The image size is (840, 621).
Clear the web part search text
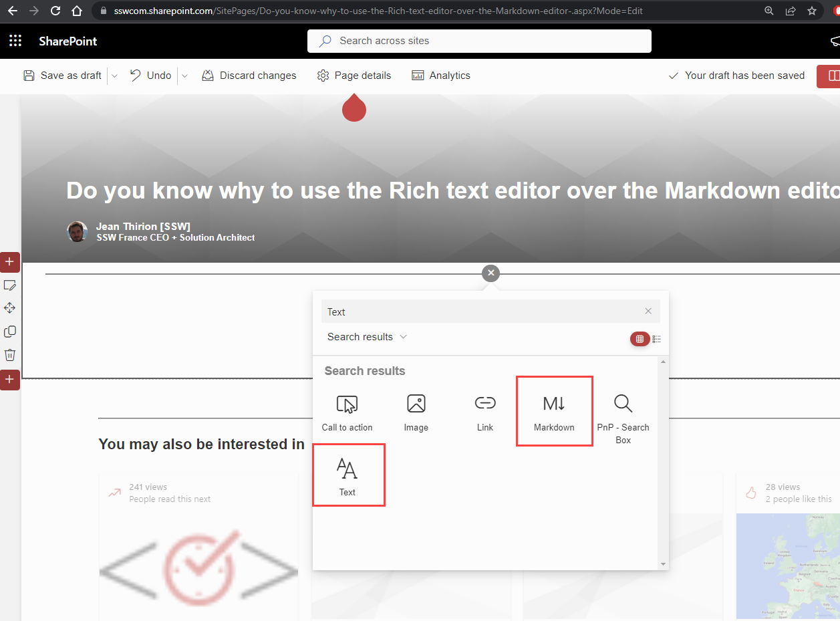tap(648, 312)
